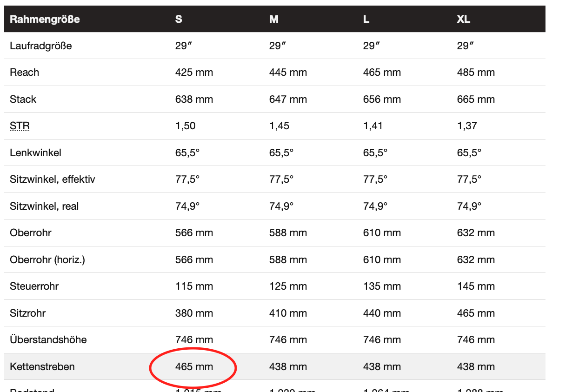Select the XL size column header

[x=463, y=19]
